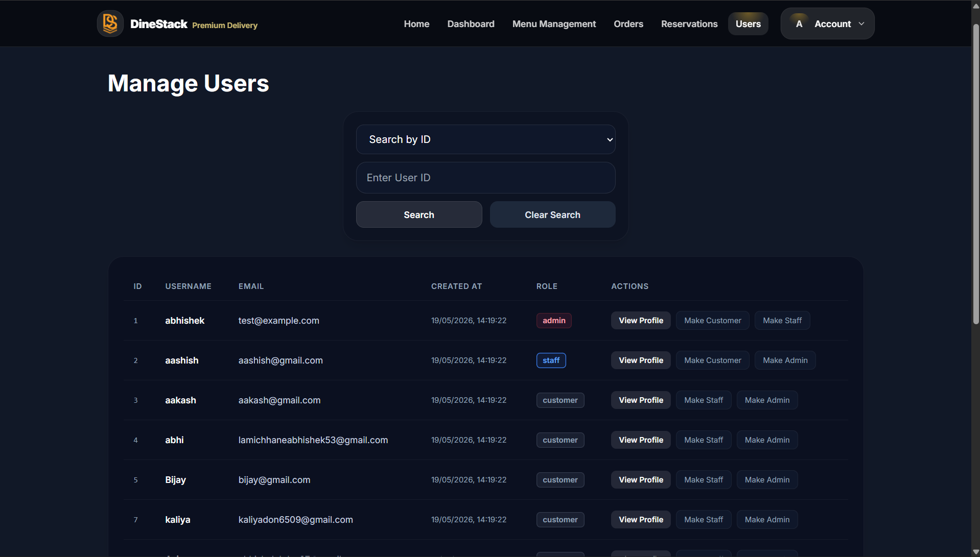Click the Search button
Screen dimensions: 980x557
[x=419, y=214]
